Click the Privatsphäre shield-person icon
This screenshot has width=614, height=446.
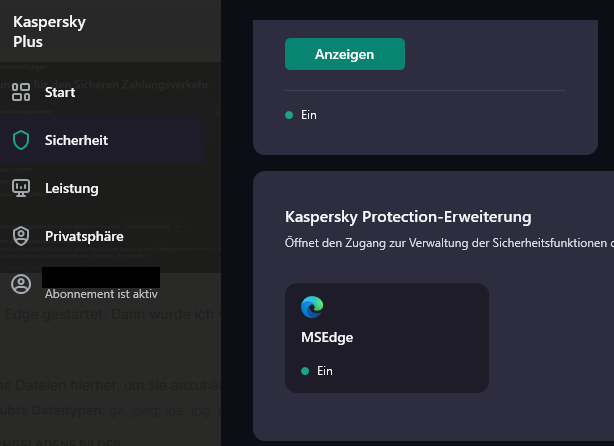(x=21, y=236)
